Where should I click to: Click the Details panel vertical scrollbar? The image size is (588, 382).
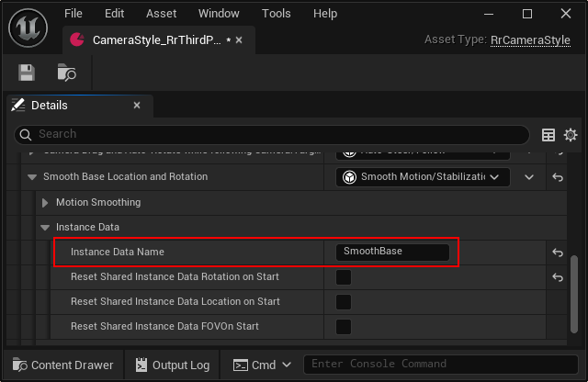point(573,294)
